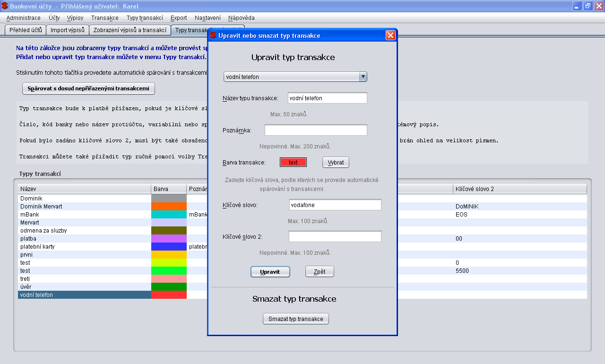
Task: Select the orange swatch in Dominik Mervart row
Action: (x=169, y=207)
